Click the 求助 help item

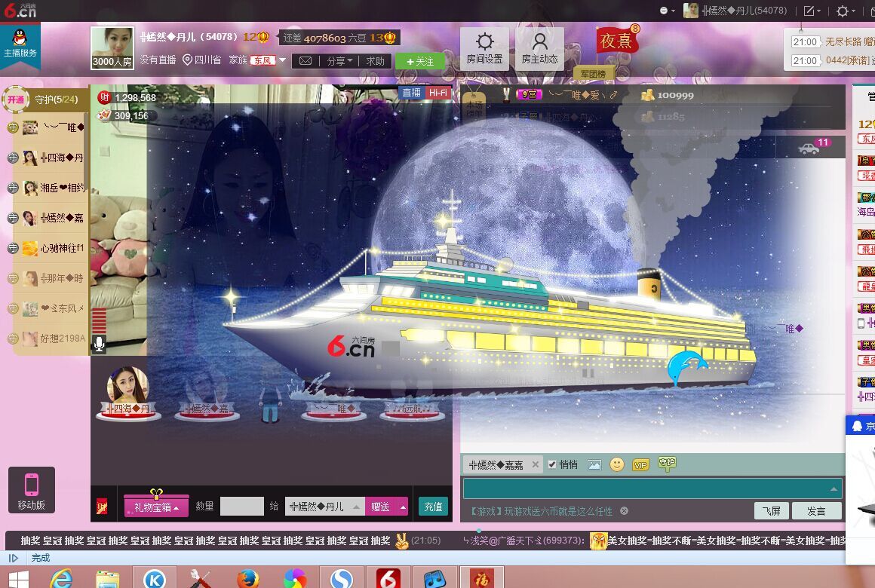pos(375,61)
